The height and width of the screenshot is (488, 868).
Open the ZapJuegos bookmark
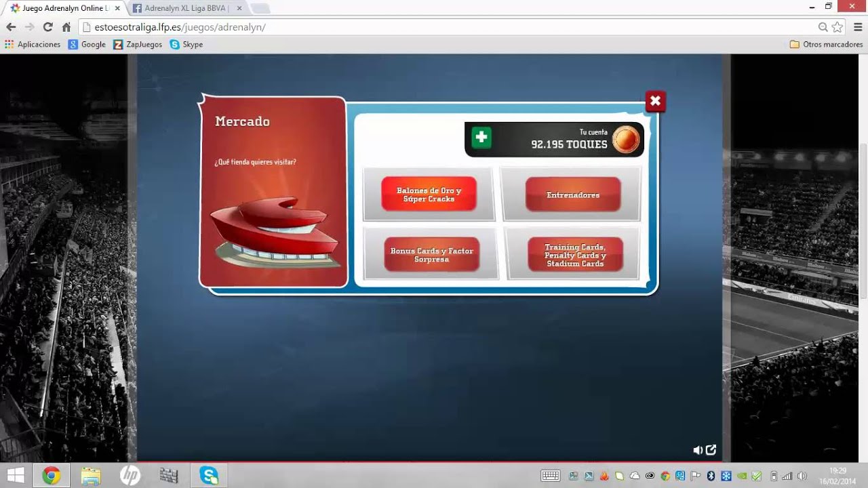click(138, 44)
